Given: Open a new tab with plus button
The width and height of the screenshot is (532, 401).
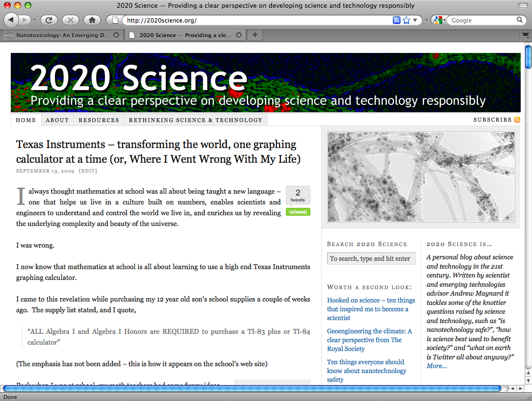Looking at the screenshot, I should (x=255, y=35).
